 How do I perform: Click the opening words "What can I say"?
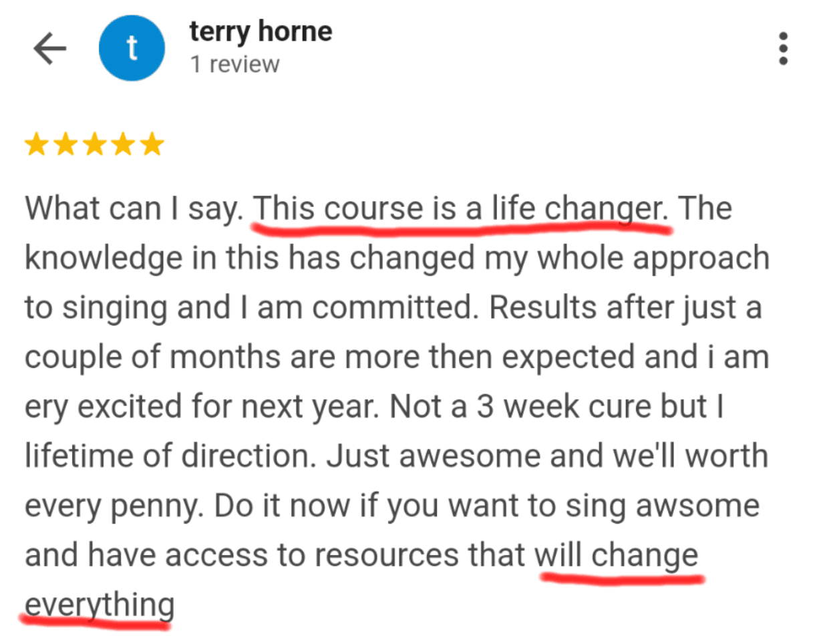point(134,209)
